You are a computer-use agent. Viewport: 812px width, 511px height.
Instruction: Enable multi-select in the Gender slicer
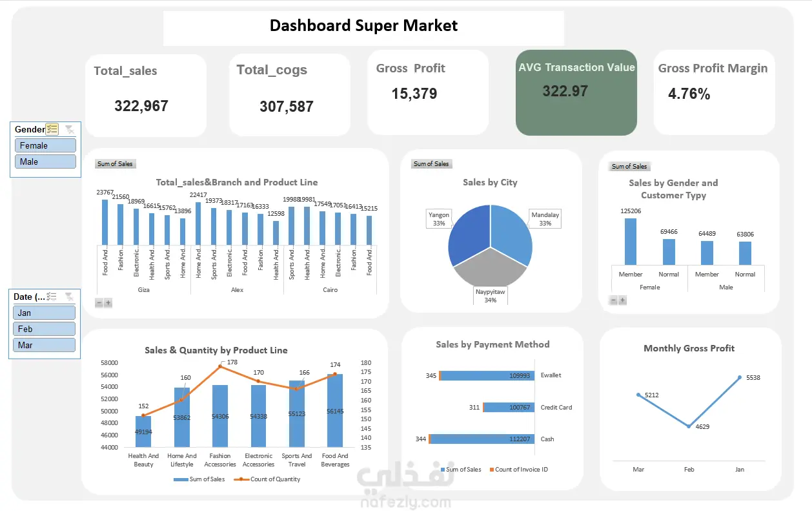(52, 129)
